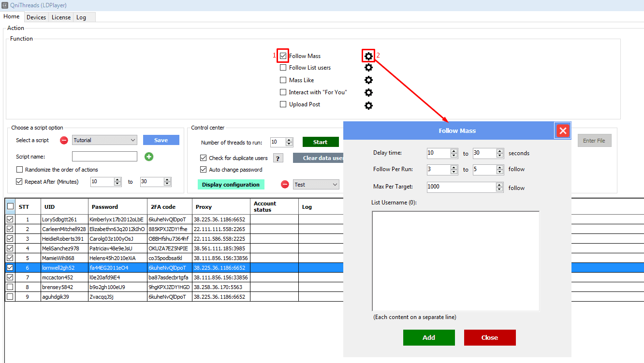Uncheck Auto change password
The height and width of the screenshot is (363, 644).
204,170
